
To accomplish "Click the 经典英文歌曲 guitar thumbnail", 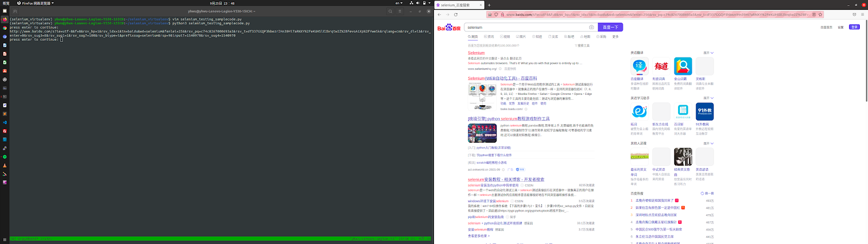I will [x=683, y=157].
